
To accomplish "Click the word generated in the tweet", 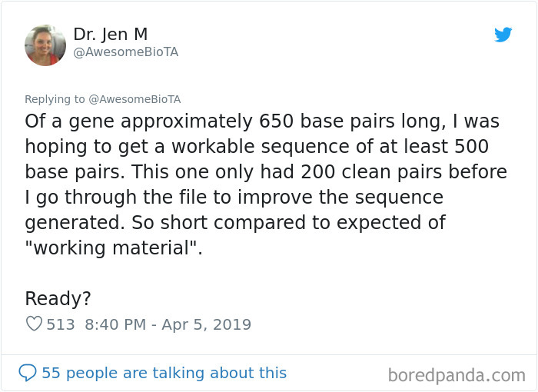I will tap(74, 223).
